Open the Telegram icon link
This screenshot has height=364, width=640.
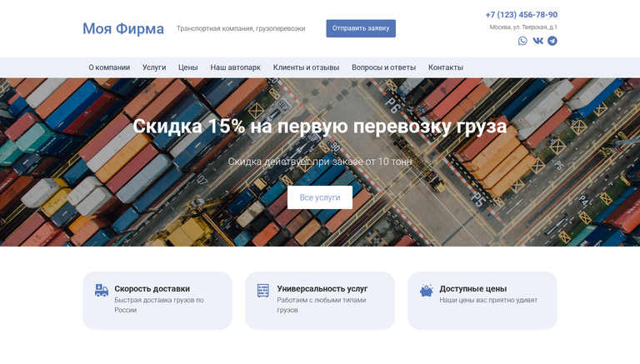coord(552,41)
